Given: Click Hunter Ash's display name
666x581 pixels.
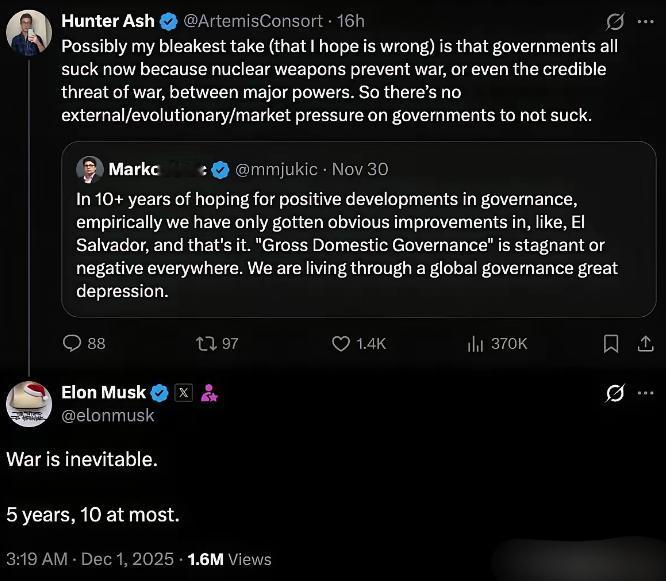Looking at the screenshot, I should (x=107, y=21).
